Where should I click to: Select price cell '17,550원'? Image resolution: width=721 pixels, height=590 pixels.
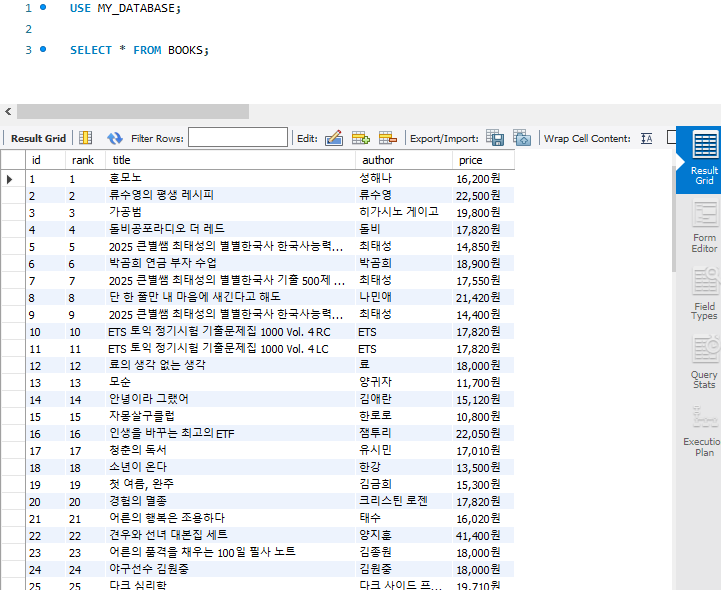click(x=483, y=281)
